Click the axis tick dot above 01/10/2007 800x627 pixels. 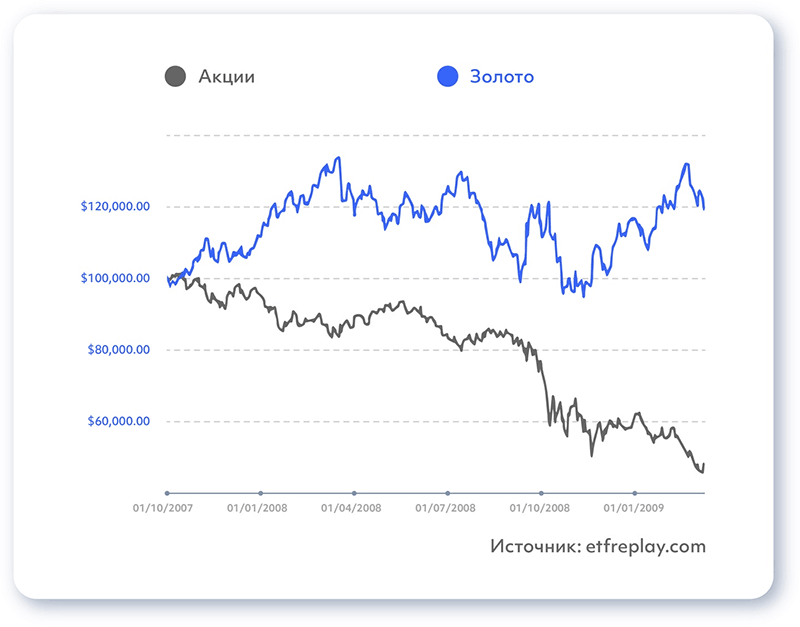pos(167,493)
